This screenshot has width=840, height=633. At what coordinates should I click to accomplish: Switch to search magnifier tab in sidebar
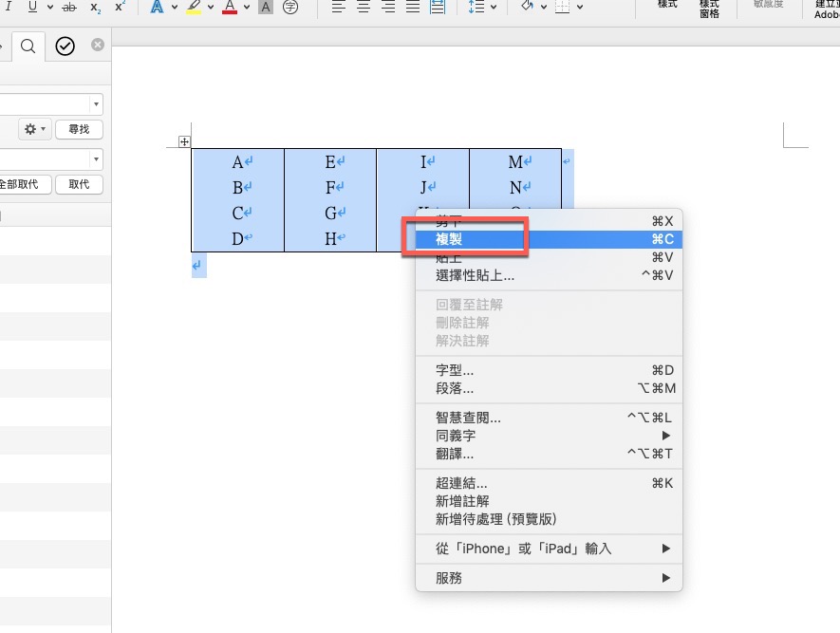tap(28, 47)
